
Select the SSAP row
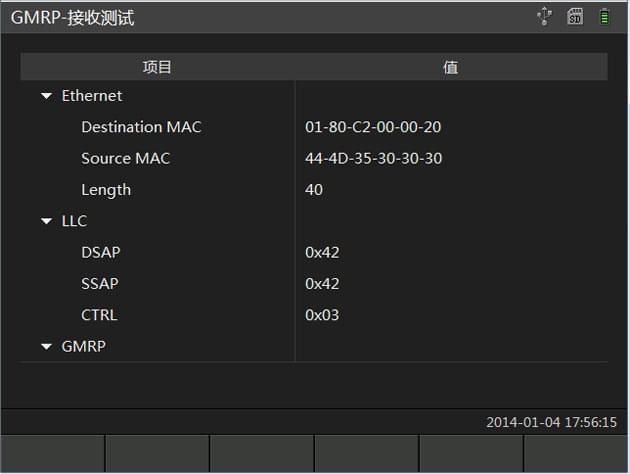pyautogui.click(x=314, y=284)
